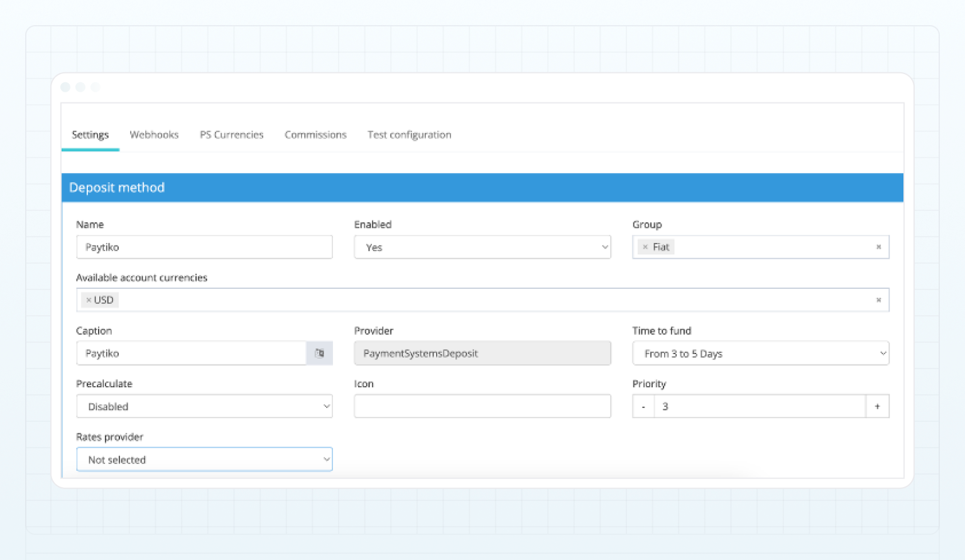The height and width of the screenshot is (560, 965).
Task: Open the PS Currencies tab
Action: (231, 135)
